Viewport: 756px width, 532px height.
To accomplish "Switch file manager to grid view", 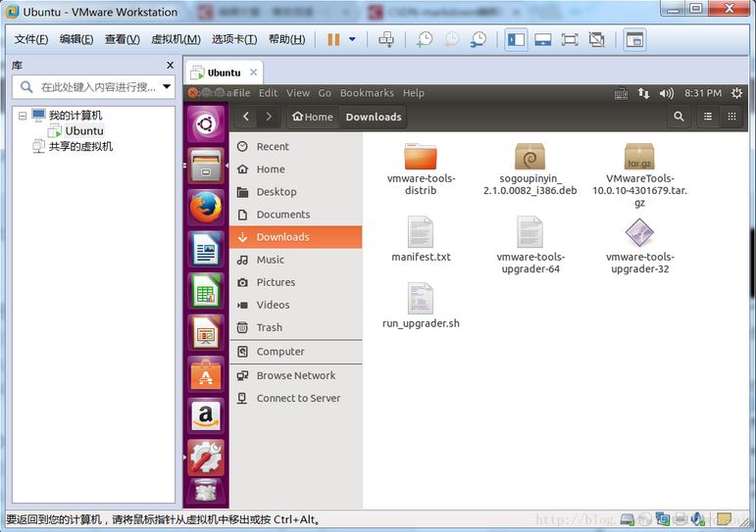I will pyautogui.click(x=731, y=117).
